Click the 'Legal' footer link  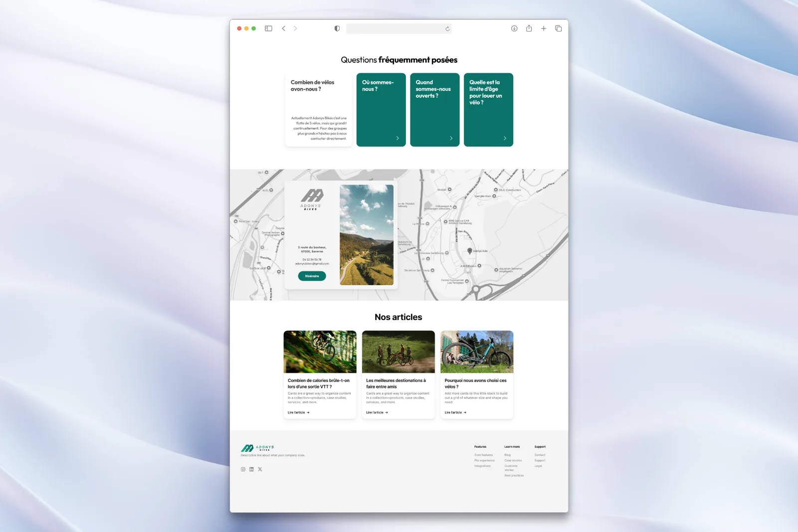[538, 466]
